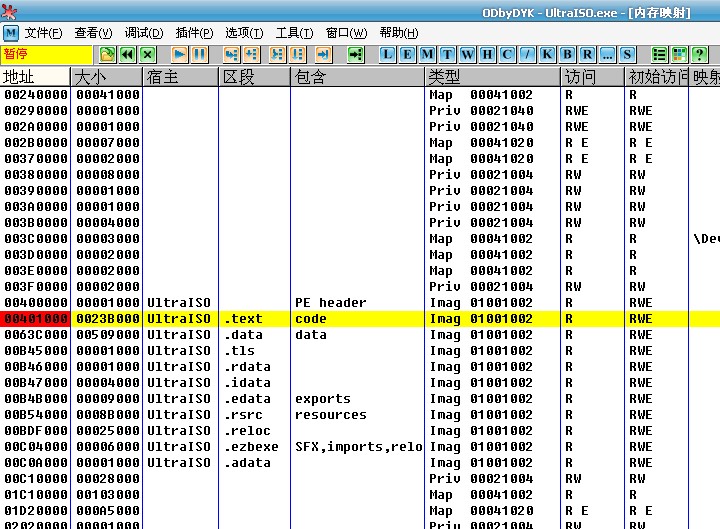Select the .tls section row
This screenshot has height=529, width=720.
tap(360, 351)
